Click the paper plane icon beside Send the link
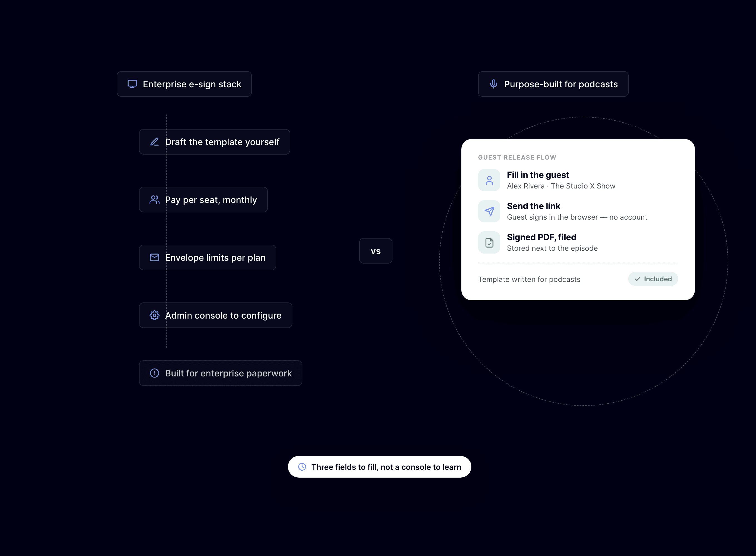 (x=489, y=211)
